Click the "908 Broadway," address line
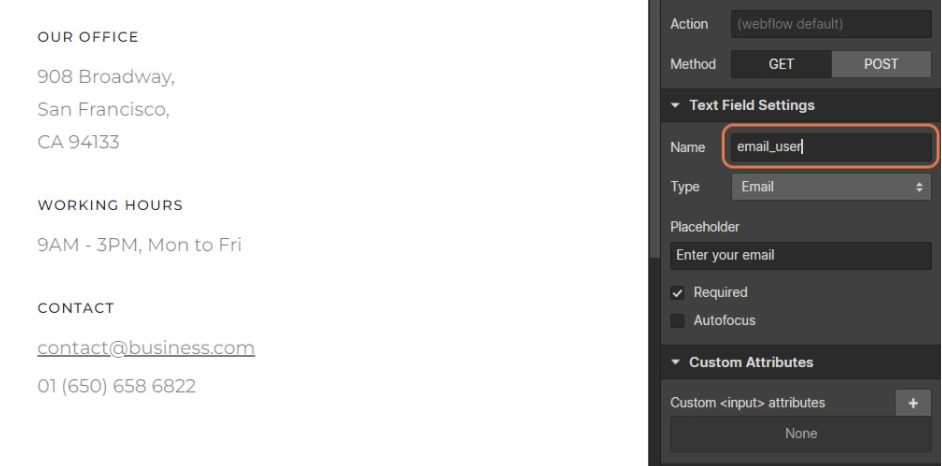 click(106, 76)
